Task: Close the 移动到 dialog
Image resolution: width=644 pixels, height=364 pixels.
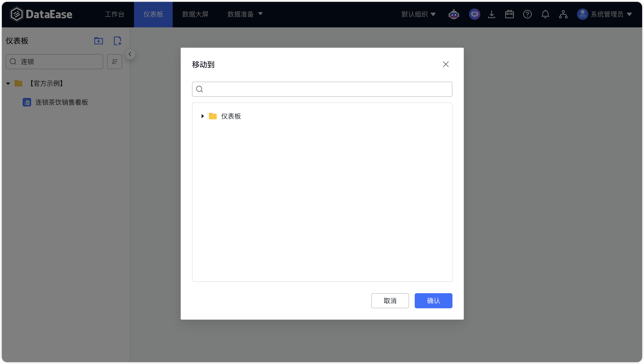Action: click(x=446, y=64)
